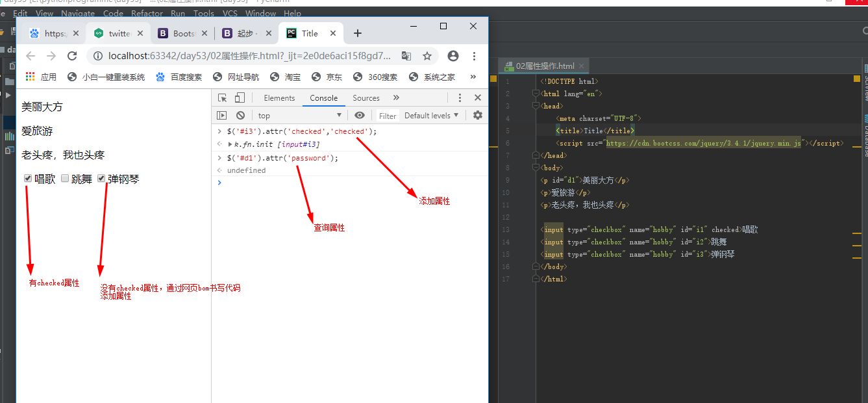Open the 京东 bookmark

(x=327, y=77)
